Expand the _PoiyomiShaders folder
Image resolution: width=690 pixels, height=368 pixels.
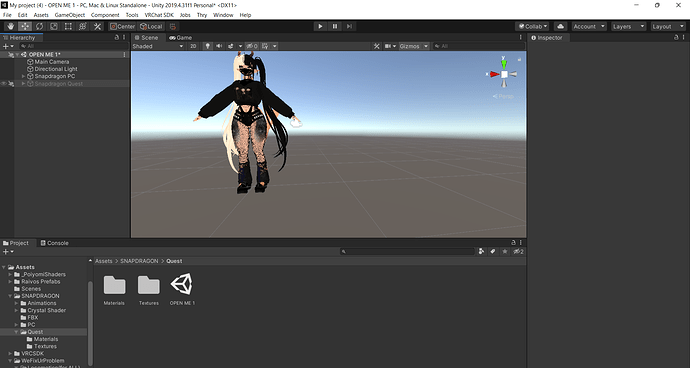[11, 274]
